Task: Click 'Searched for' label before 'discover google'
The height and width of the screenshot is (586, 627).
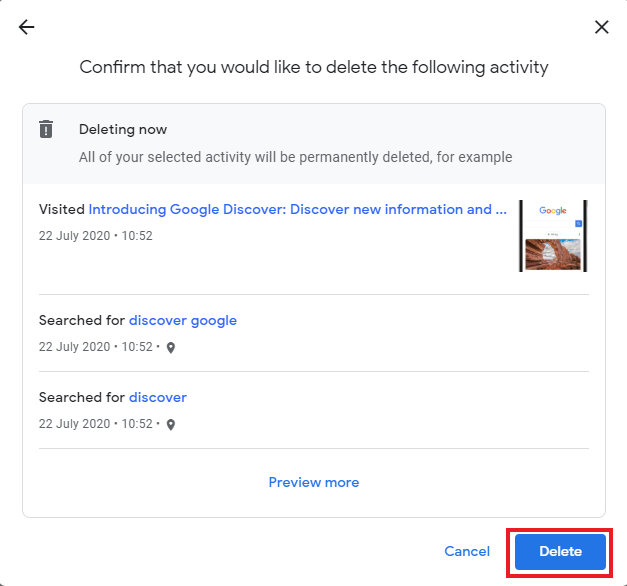Action: click(x=82, y=321)
